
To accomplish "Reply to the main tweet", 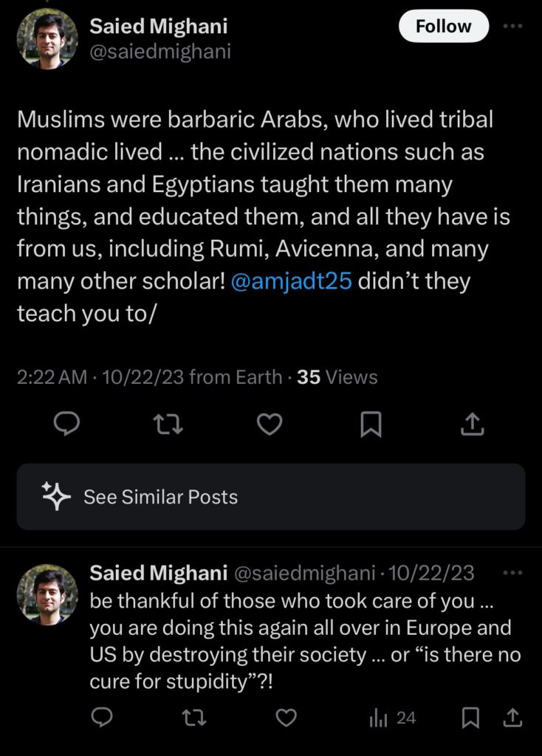I will coord(66,424).
